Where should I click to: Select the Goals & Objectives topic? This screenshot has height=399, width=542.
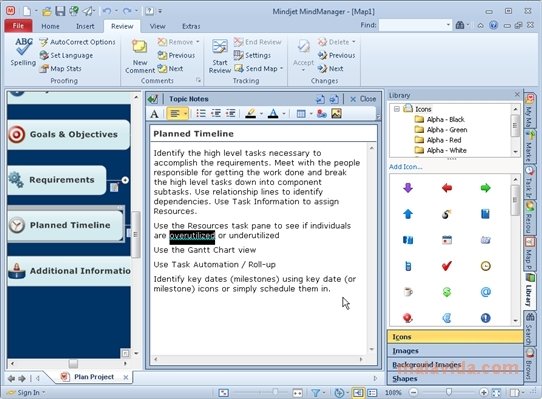coord(68,134)
